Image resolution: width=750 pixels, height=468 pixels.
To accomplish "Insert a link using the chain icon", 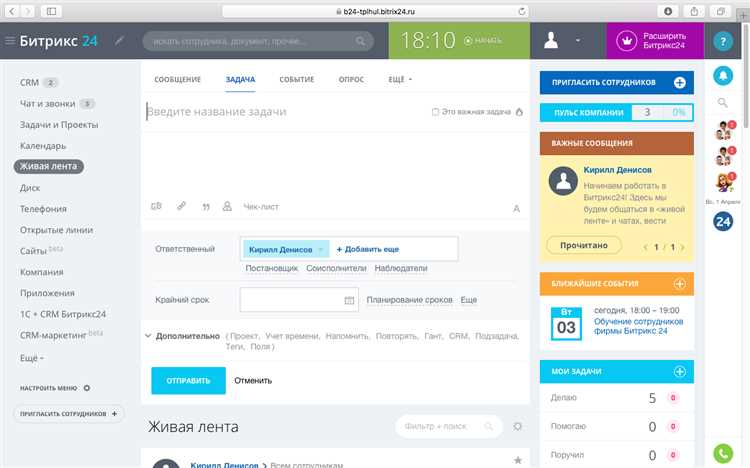I will click(181, 206).
